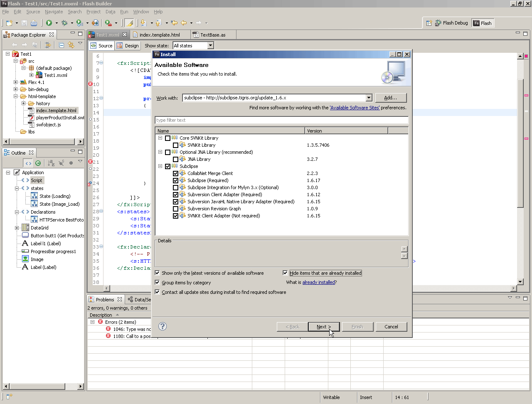Screen dimensions: 532x404
Task: Check the Subversion Revision Graph checkbox
Action: tap(175, 209)
